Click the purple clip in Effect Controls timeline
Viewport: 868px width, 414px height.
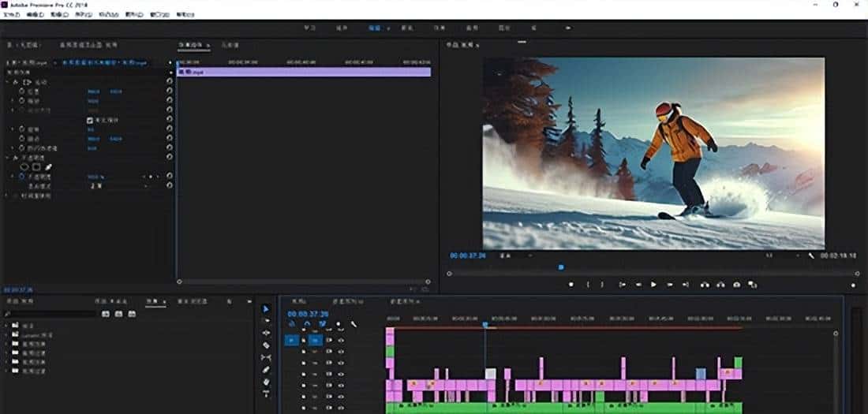point(304,72)
